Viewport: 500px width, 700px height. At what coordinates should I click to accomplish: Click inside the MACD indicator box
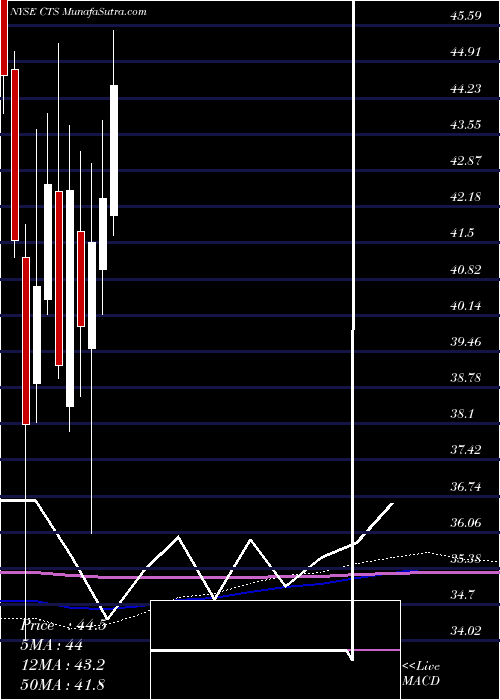tap(275, 650)
